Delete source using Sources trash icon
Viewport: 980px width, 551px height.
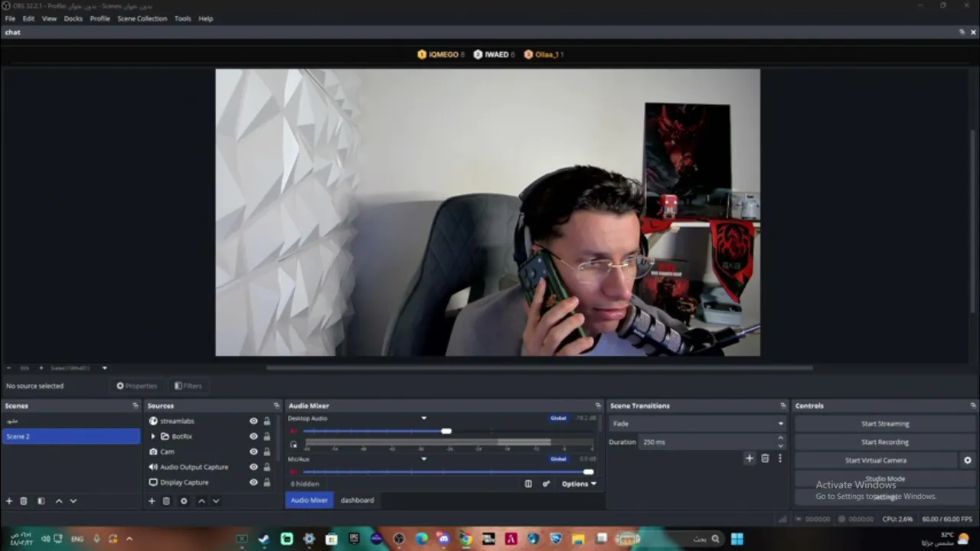click(x=166, y=501)
